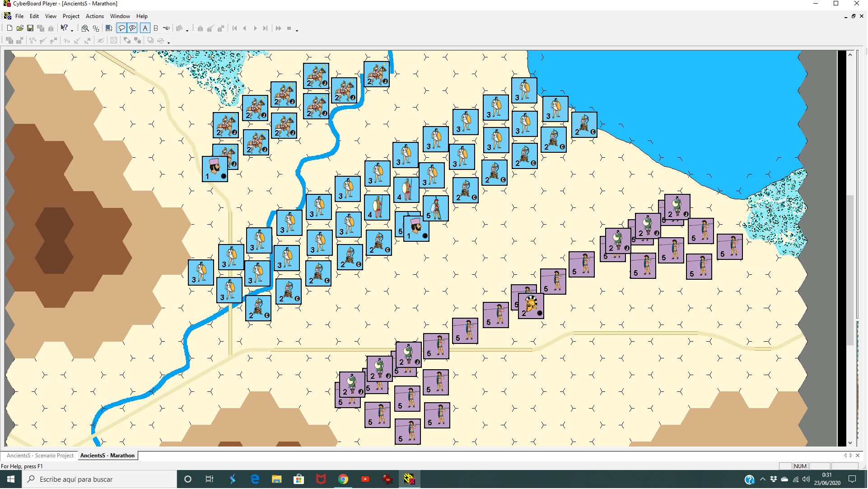Click the tab strip scroll-left arrow
The image size is (868, 489).
[845, 456]
